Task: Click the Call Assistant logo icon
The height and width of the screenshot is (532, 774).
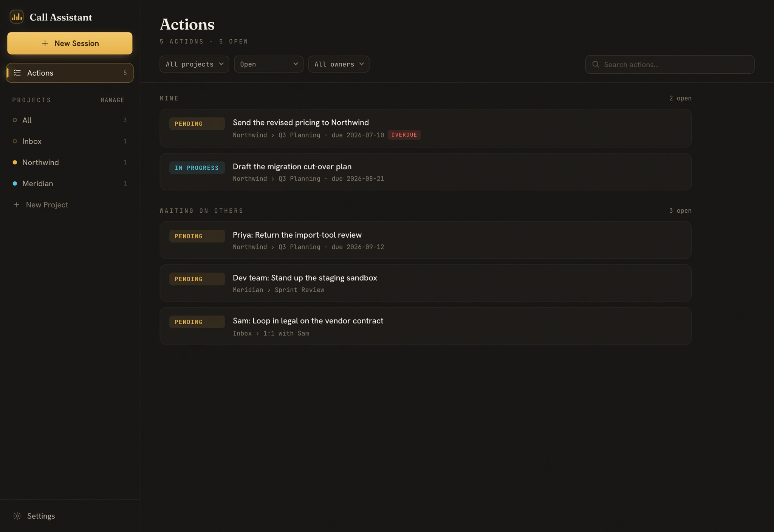Action: 17,17
